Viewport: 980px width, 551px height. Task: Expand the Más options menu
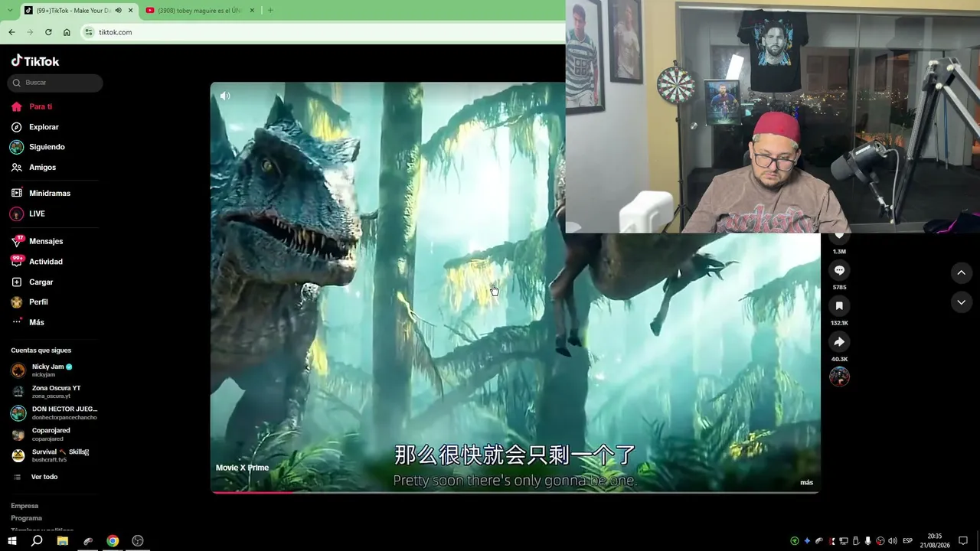28,322
